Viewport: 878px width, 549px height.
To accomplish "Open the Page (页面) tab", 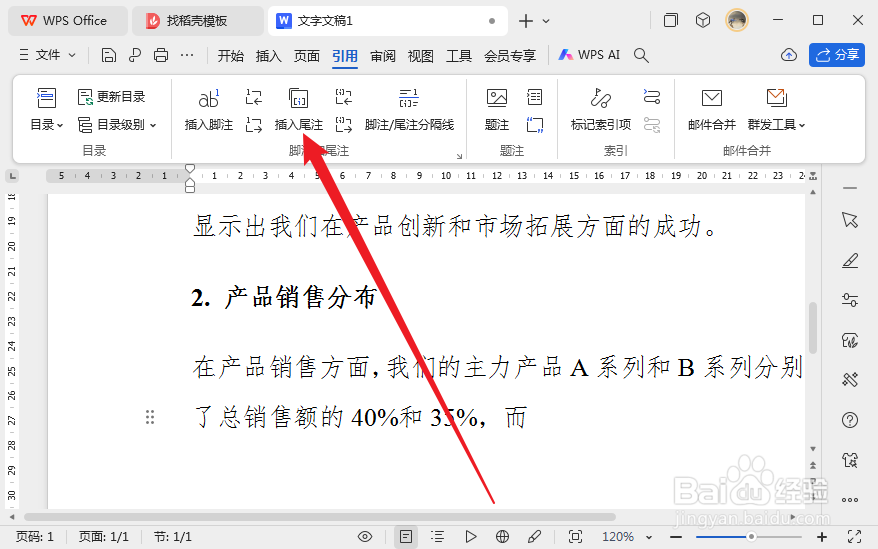I will click(306, 55).
